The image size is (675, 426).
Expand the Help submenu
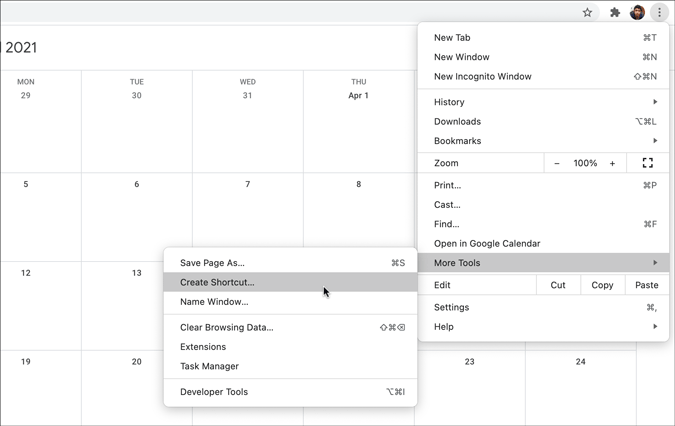tap(543, 327)
